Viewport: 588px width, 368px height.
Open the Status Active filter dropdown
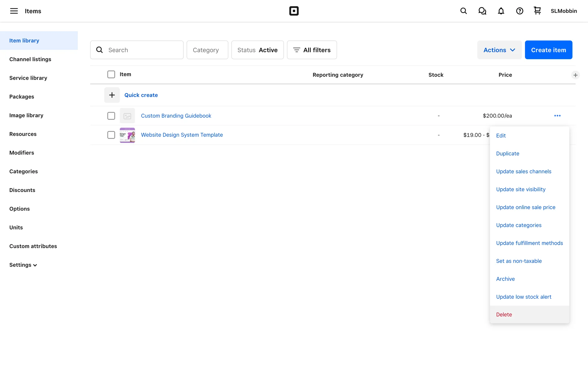tap(257, 50)
